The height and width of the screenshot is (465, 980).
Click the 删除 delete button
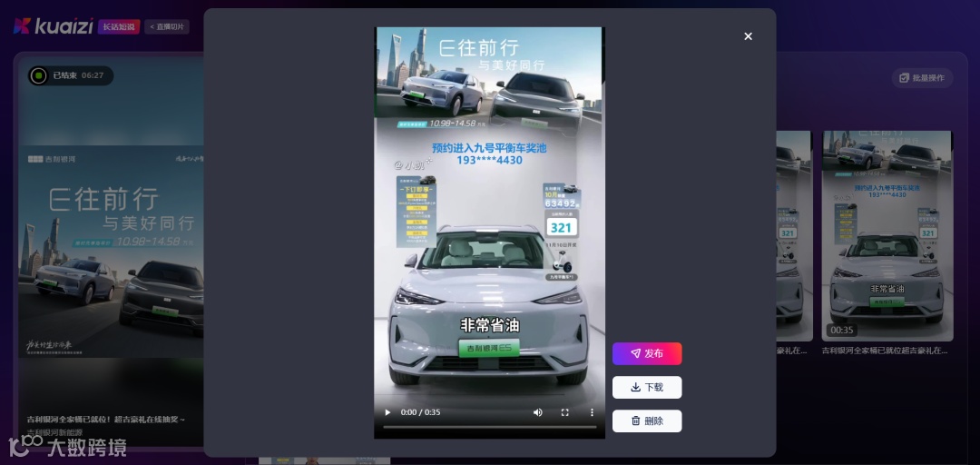coord(647,421)
